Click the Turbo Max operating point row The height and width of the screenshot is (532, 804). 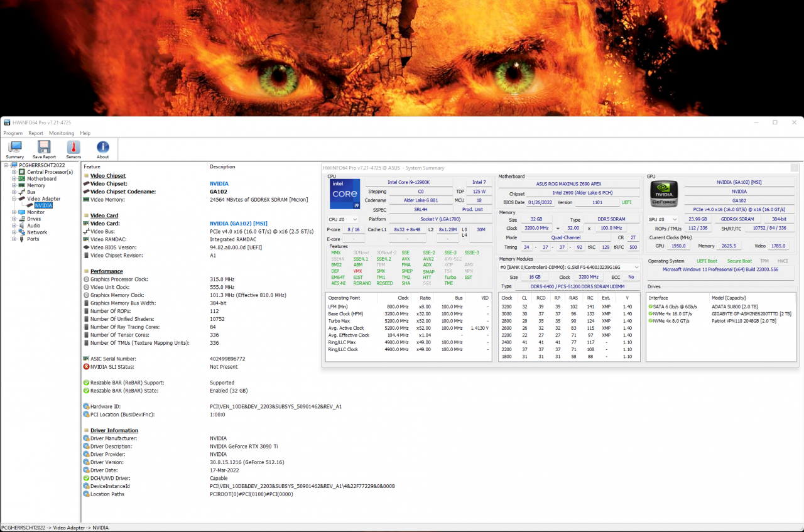[x=408, y=321]
